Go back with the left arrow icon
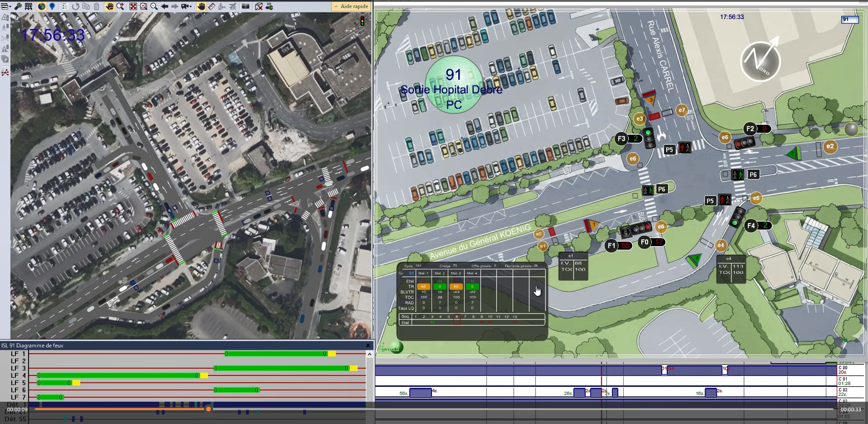Image resolution: width=868 pixels, height=424 pixels. click(165, 6)
